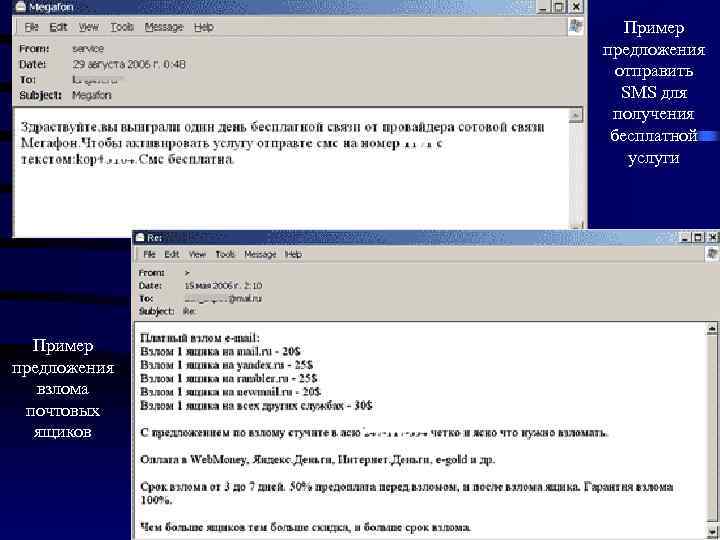
Task: Minimize the Megafon message window
Action: [543, 6]
